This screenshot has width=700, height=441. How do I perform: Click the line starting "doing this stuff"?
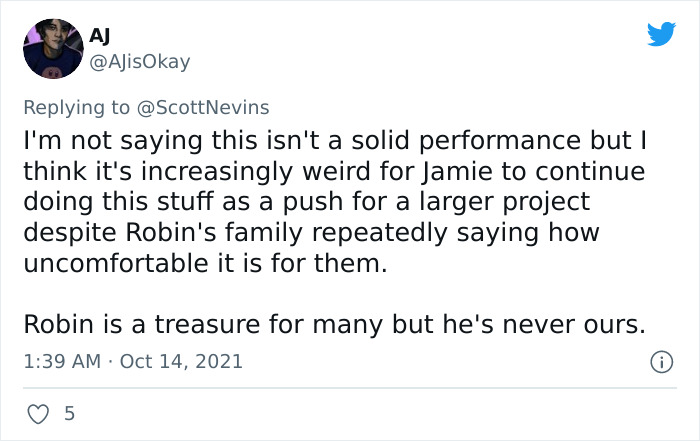click(x=306, y=201)
